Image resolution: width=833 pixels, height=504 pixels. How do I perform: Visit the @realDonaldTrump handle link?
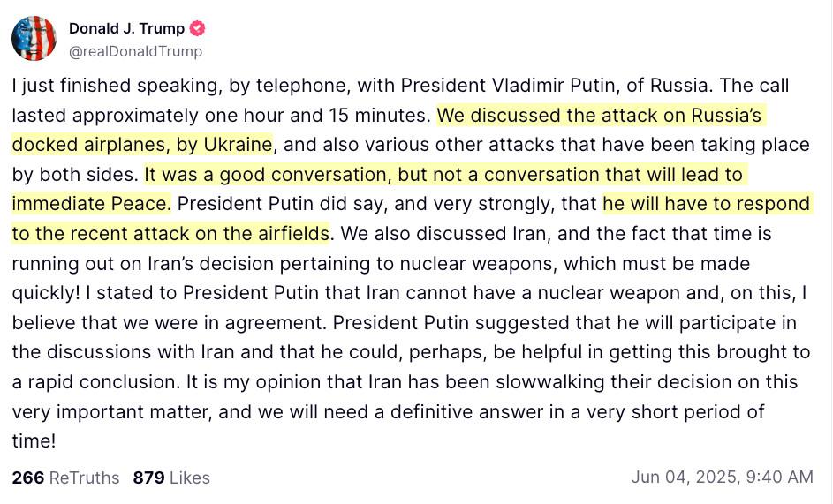(x=135, y=51)
